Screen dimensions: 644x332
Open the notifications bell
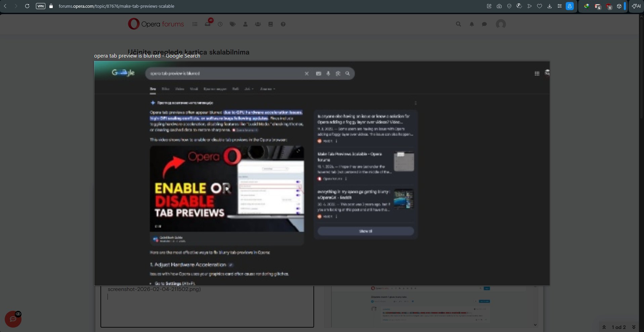click(x=472, y=24)
